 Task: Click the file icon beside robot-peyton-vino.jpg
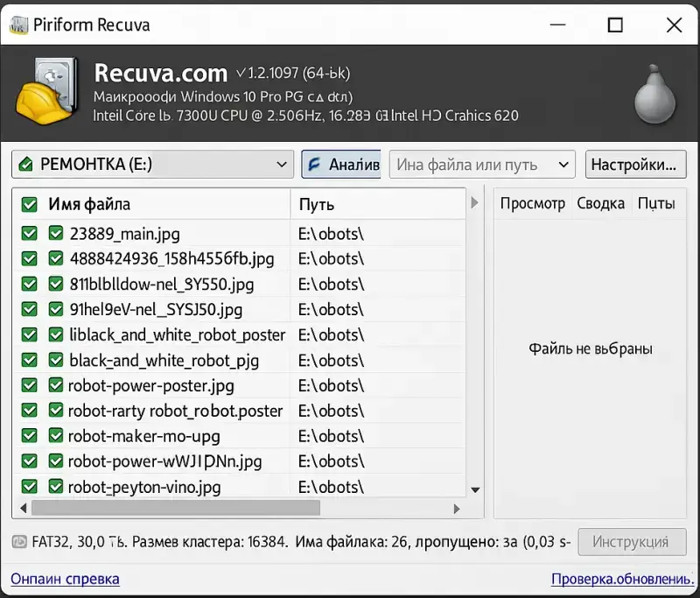(x=55, y=487)
